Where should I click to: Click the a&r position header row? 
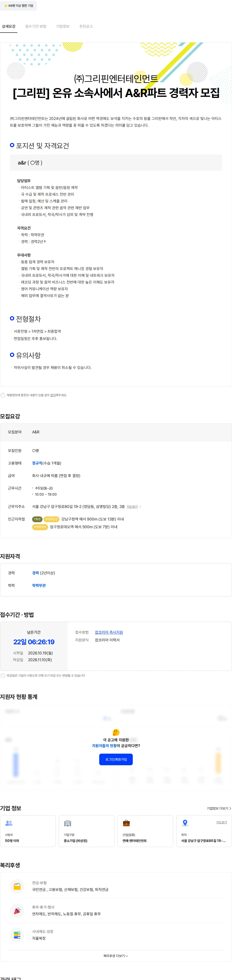click(x=116, y=162)
